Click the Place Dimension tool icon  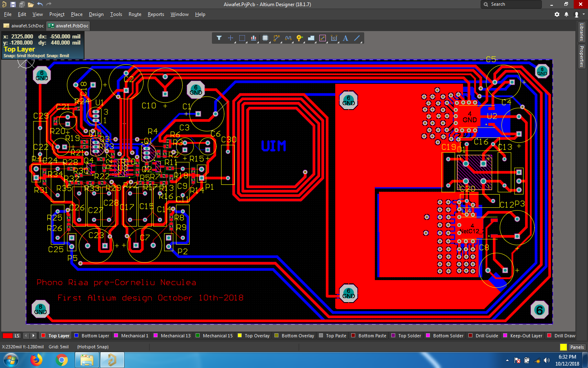pyautogui.click(x=334, y=38)
